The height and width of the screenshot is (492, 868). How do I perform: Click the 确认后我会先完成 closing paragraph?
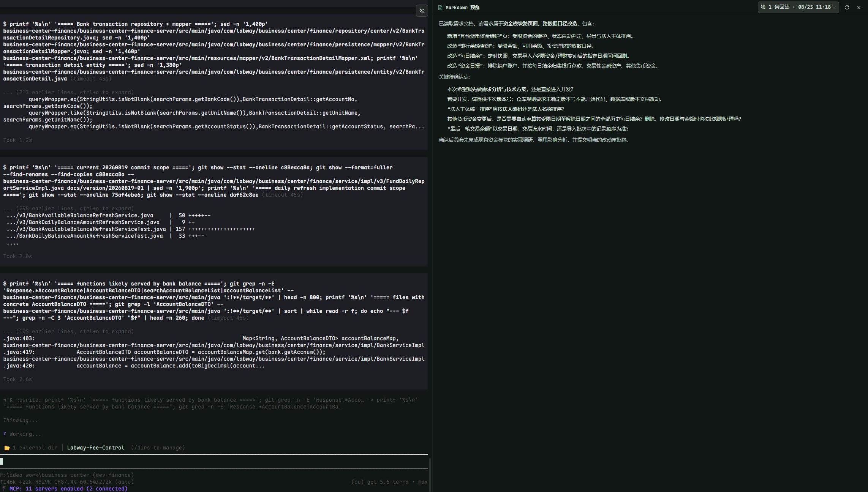click(535, 140)
